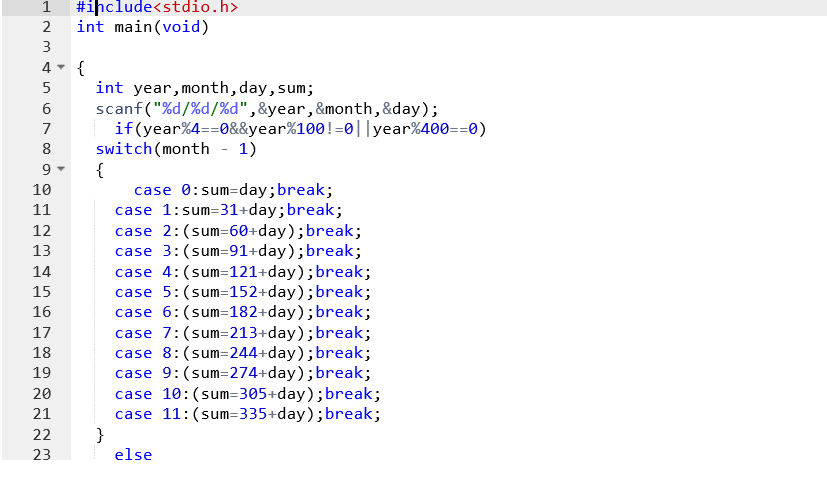Click line number 7 in the gutter

click(x=46, y=129)
